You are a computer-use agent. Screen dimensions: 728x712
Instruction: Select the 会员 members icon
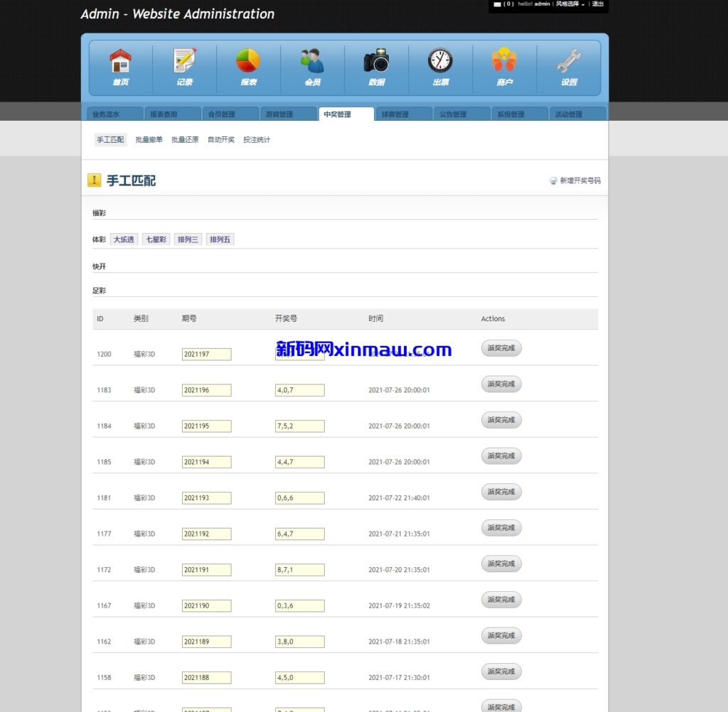pyautogui.click(x=312, y=62)
